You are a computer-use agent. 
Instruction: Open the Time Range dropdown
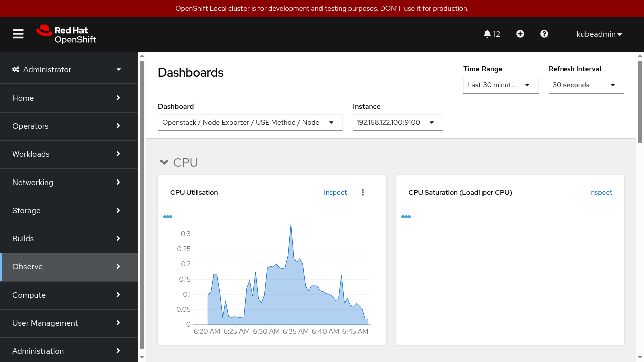click(x=501, y=85)
